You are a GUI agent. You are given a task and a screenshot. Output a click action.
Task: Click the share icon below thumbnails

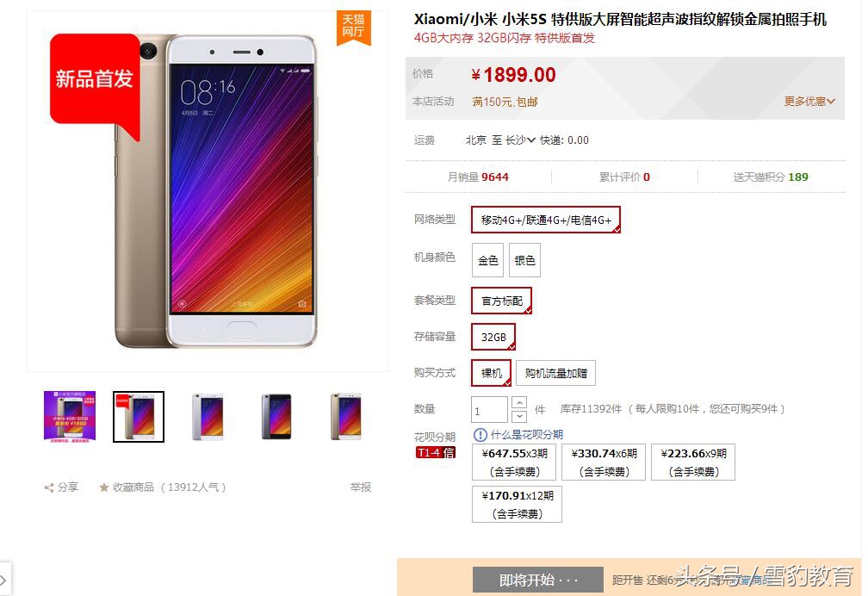[x=49, y=487]
